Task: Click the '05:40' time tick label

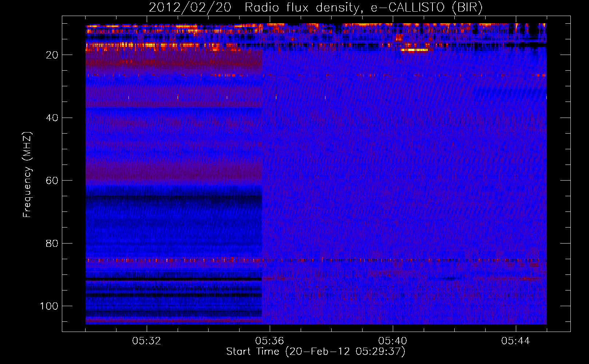Action: point(393,341)
